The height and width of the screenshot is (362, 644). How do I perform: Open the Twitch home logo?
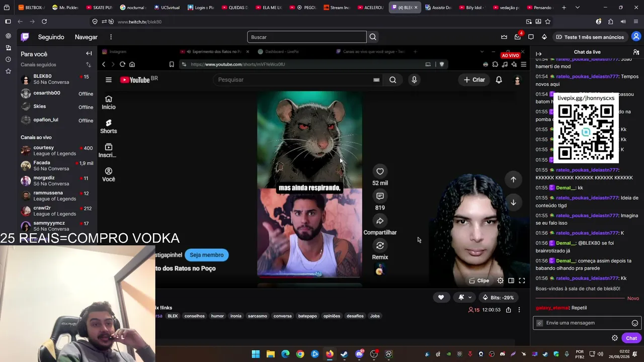tap(25, 37)
